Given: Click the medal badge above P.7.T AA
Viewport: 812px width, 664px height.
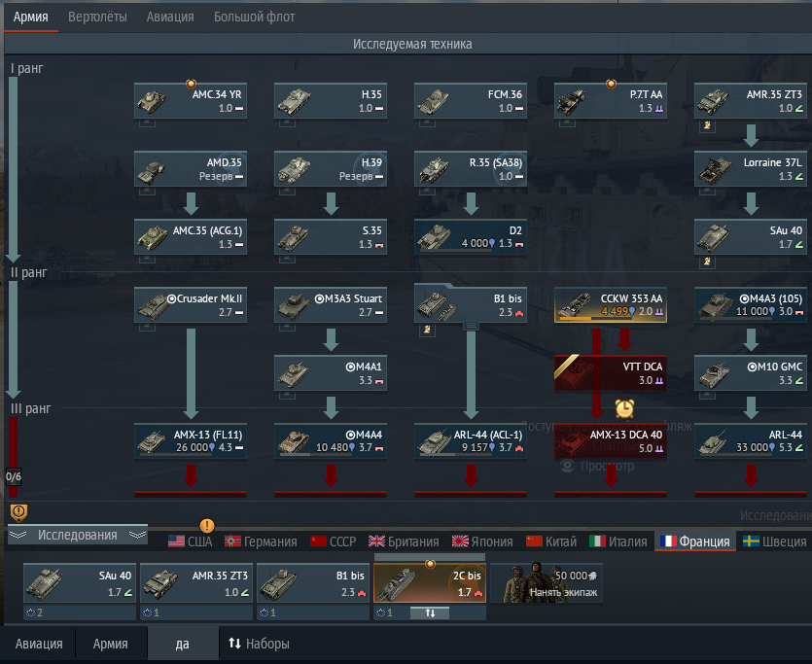Looking at the screenshot, I should pos(611,84).
